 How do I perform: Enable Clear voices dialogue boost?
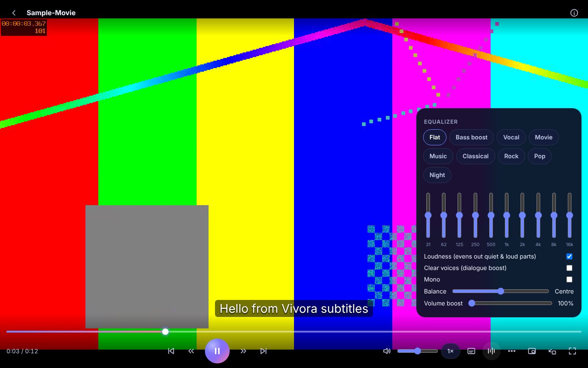(569, 268)
